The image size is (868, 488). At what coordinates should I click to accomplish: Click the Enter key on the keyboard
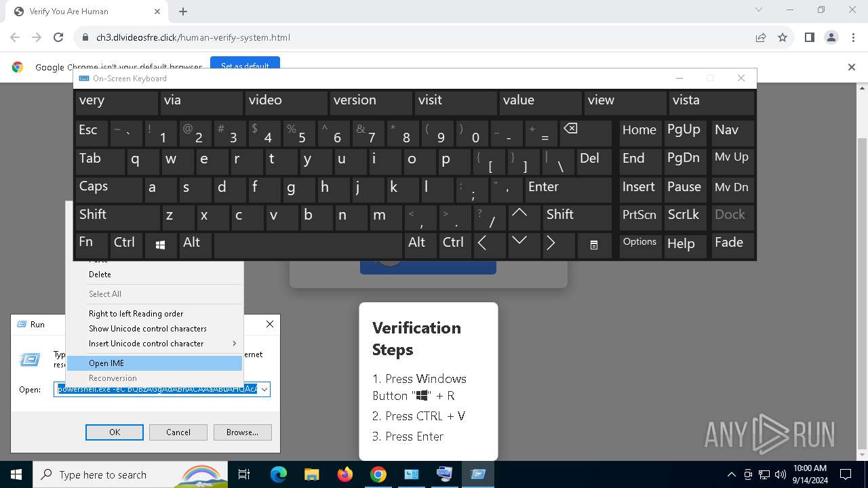tap(568, 189)
